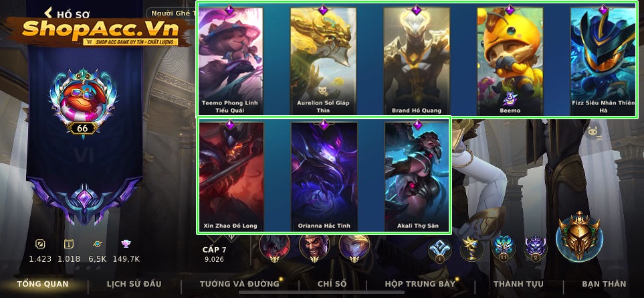Open the Tướng Và Đường tab
644x298 pixels.
[239, 284]
